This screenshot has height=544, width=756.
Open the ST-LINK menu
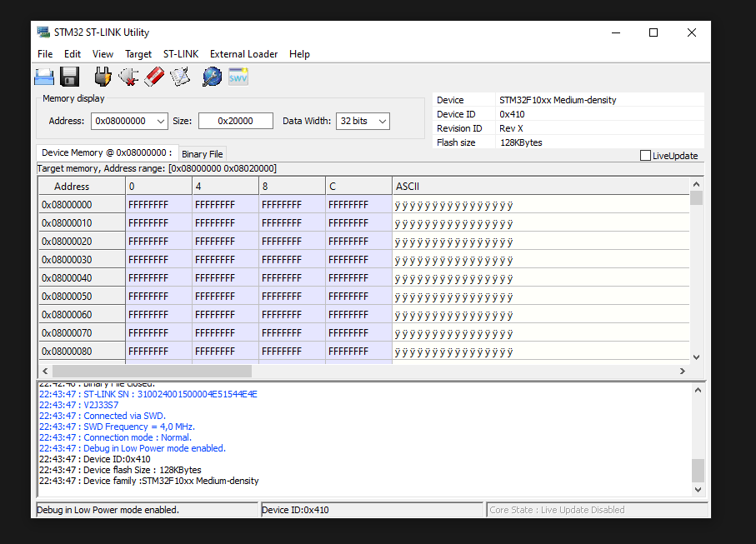coord(180,53)
